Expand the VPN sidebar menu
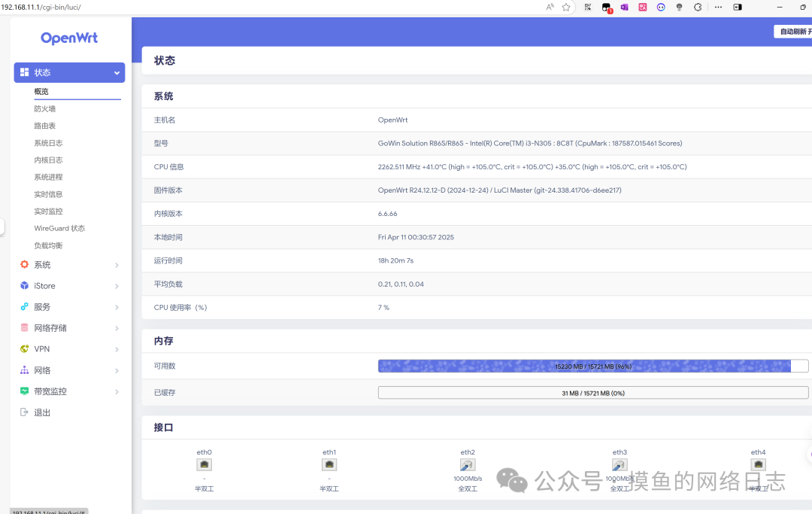Image resolution: width=812 pixels, height=514 pixels. (69, 349)
